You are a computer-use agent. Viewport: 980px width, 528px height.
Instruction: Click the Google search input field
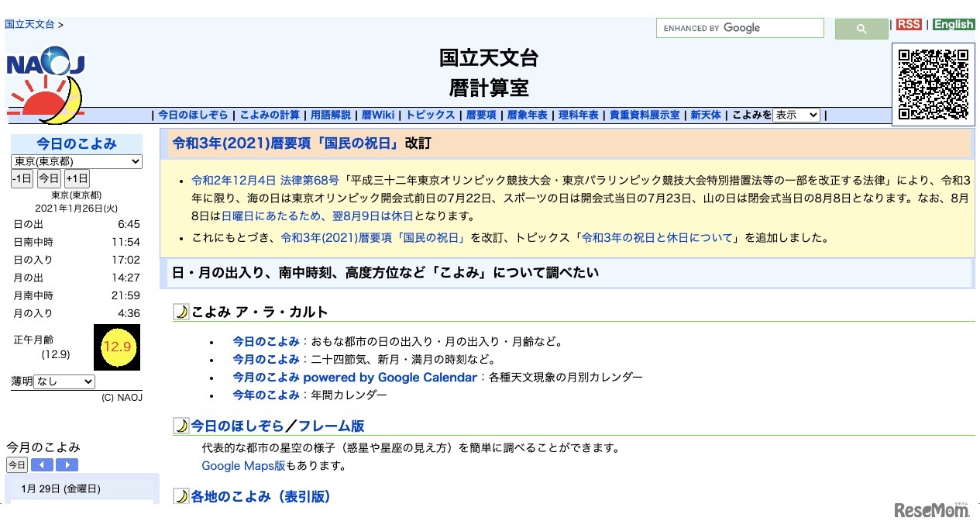[740, 28]
